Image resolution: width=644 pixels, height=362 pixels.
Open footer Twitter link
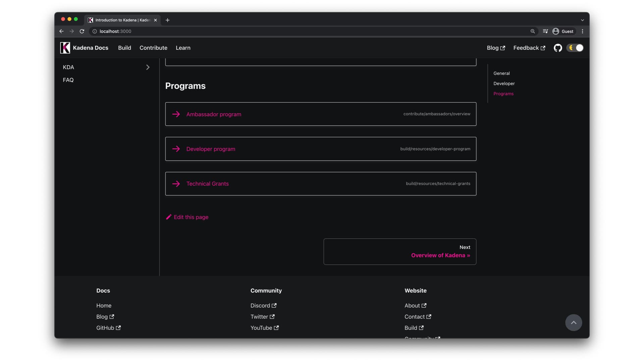(x=262, y=317)
